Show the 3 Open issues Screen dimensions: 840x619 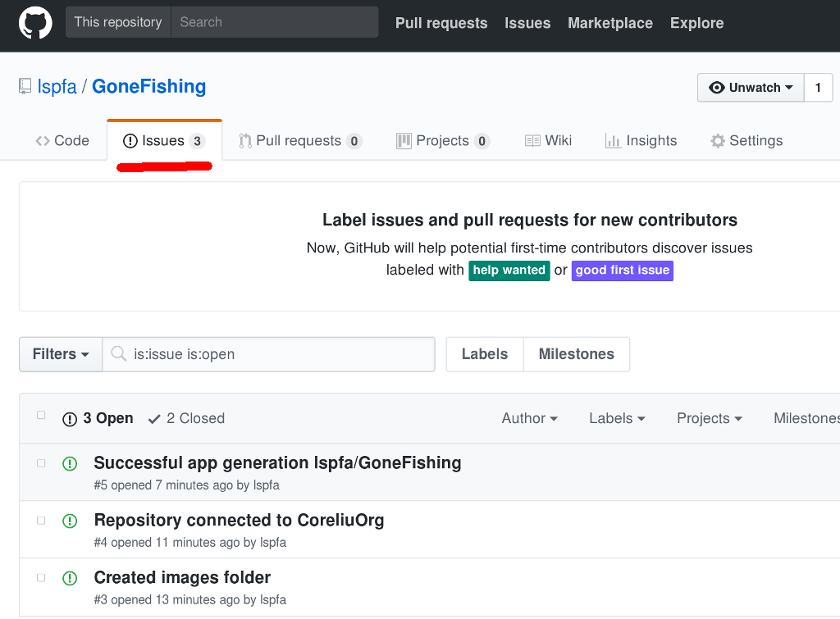98,418
